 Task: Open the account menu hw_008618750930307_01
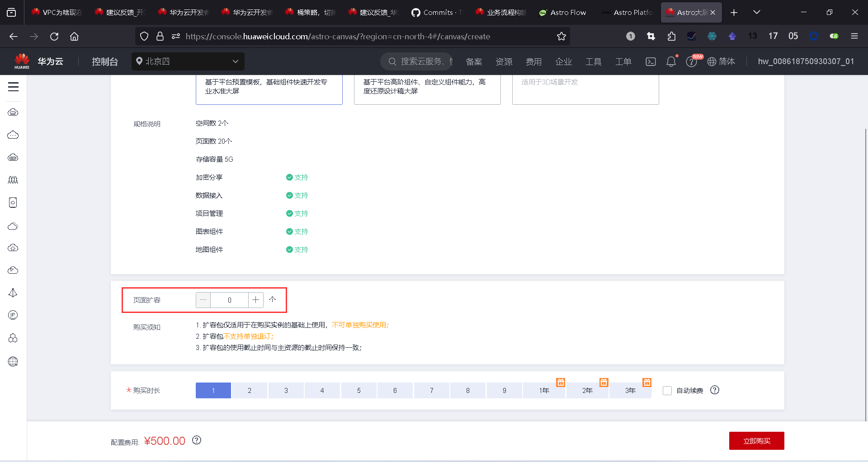click(806, 61)
